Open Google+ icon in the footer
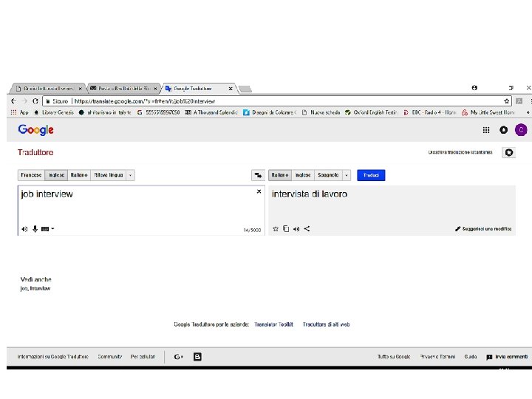Viewport: 532px width, 399px height. (179, 357)
